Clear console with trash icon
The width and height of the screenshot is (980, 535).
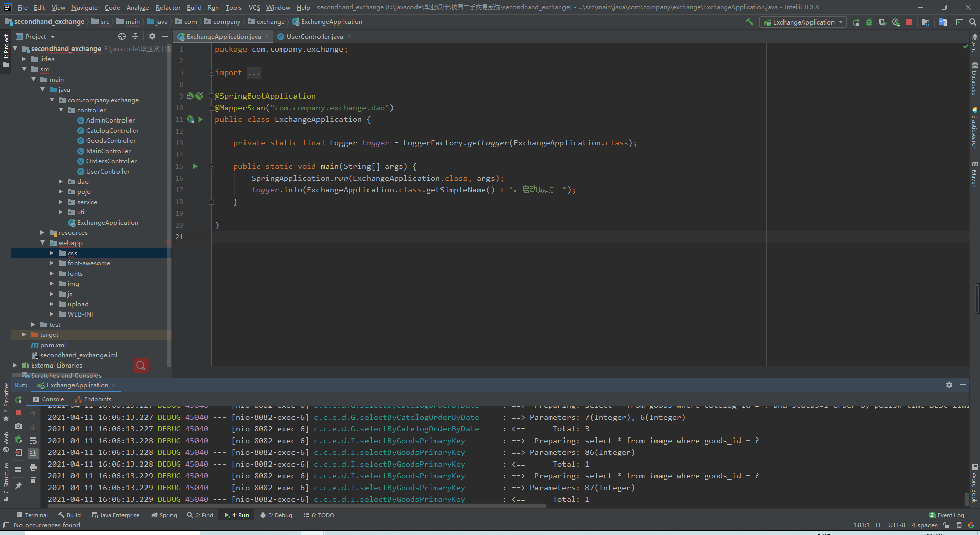[x=33, y=480]
